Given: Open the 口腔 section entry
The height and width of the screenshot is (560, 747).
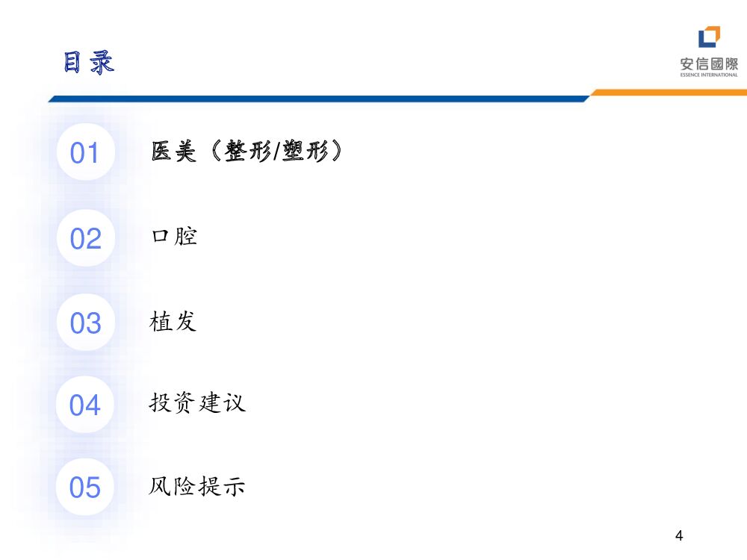Looking at the screenshot, I should click(x=174, y=237).
